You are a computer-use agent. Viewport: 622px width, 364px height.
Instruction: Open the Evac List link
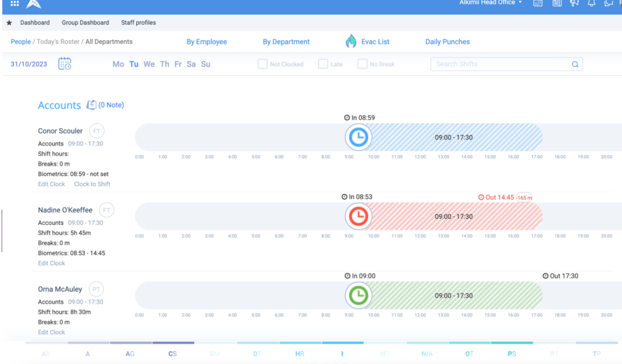[375, 42]
